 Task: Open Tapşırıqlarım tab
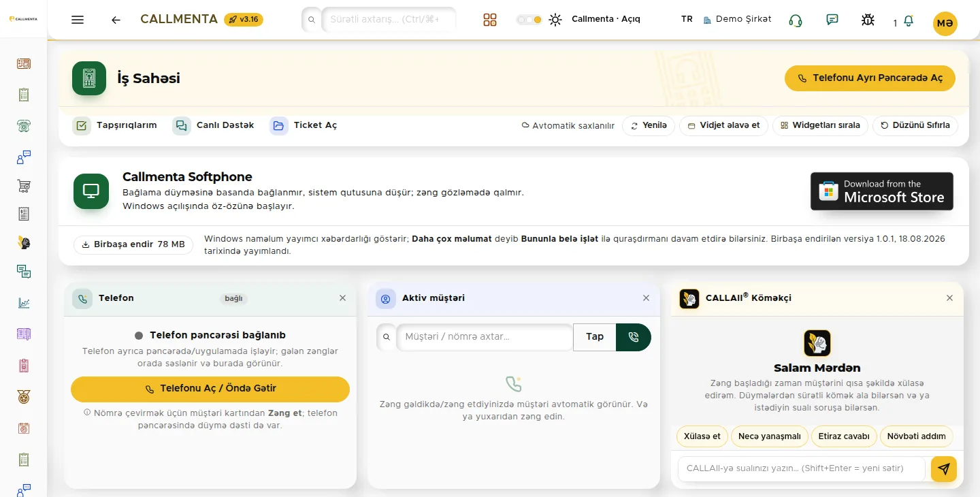click(x=115, y=125)
